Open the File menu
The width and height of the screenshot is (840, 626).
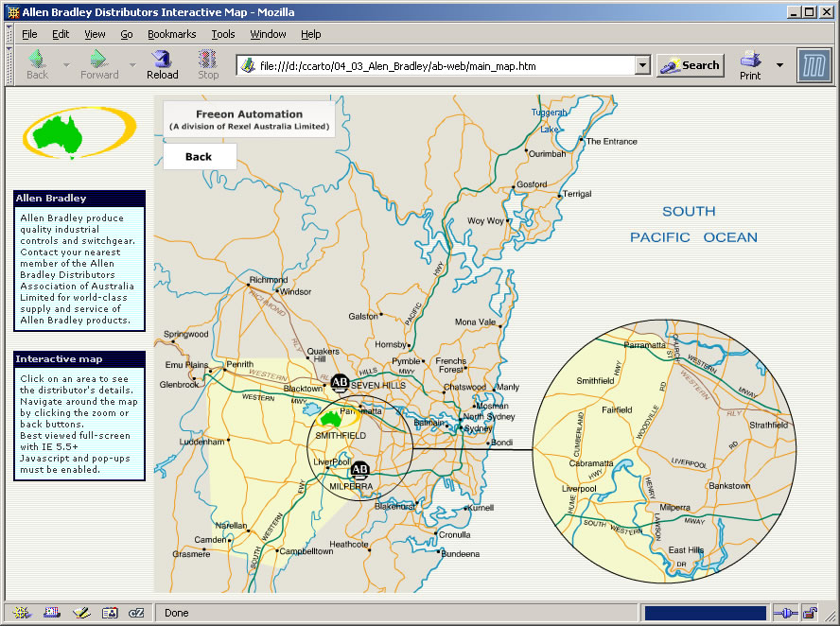29,34
